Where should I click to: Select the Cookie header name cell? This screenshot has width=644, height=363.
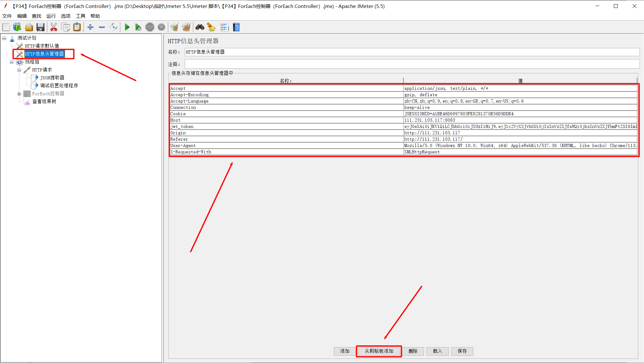286,114
